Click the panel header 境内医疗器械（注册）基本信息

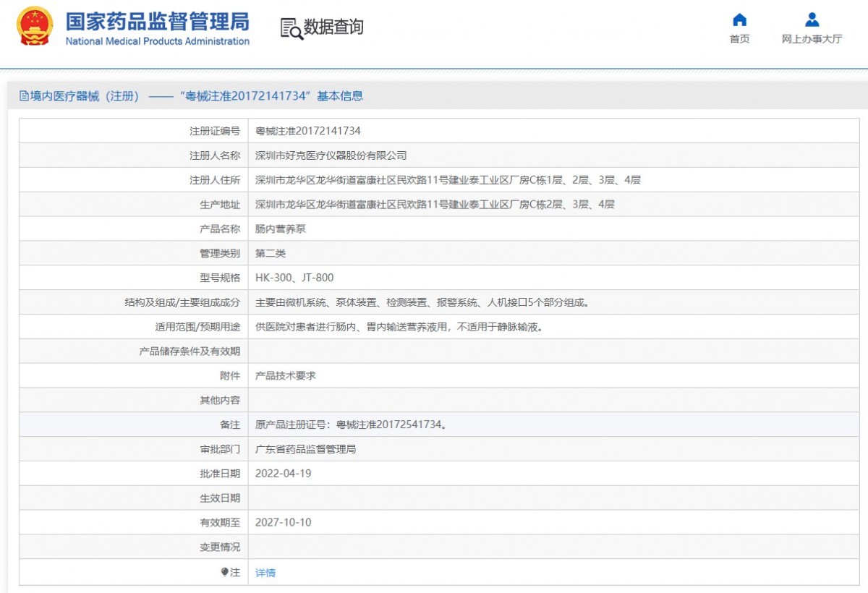coord(191,96)
